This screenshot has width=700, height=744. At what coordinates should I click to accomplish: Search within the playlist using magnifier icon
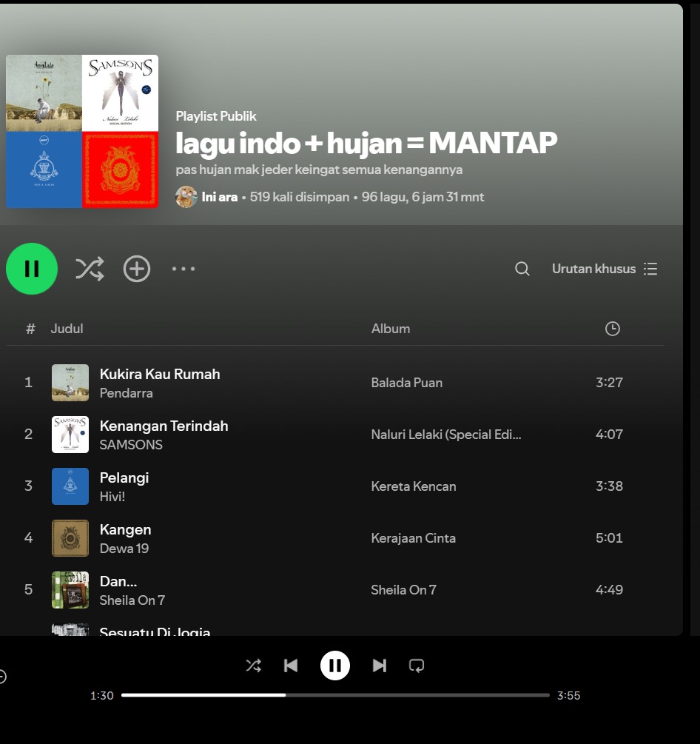pos(522,269)
